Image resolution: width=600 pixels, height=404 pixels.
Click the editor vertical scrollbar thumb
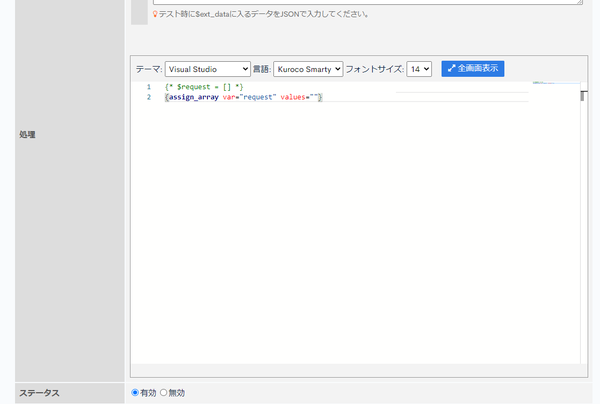click(583, 96)
